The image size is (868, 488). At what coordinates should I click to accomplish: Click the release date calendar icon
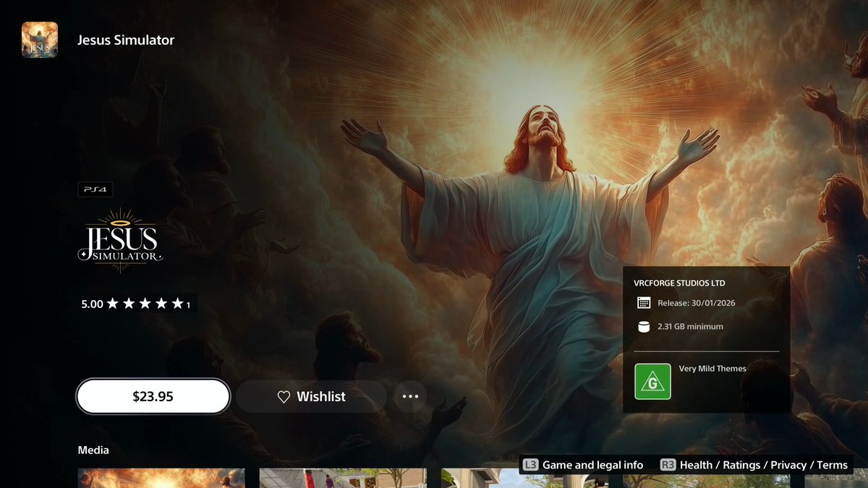tap(643, 303)
